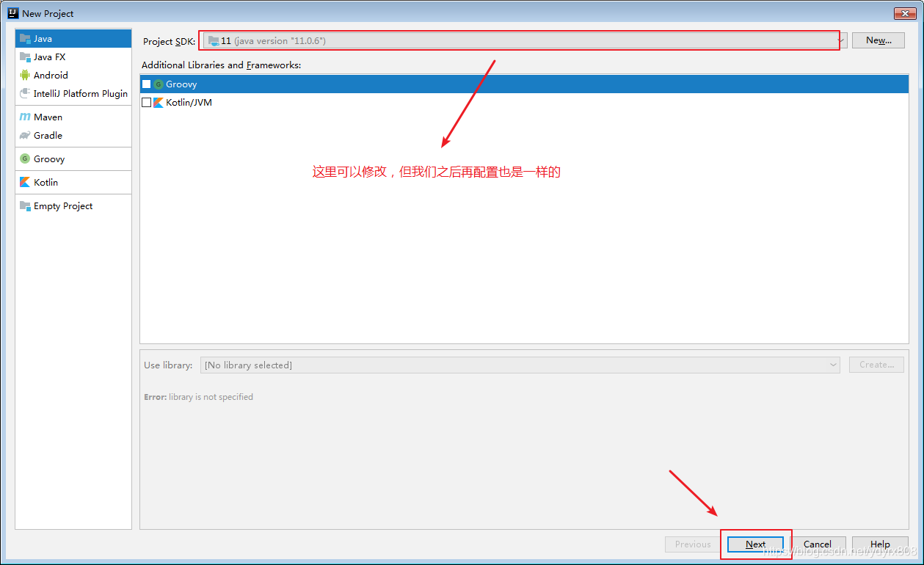The width and height of the screenshot is (924, 565).
Task: Click the Next button
Action: click(755, 544)
